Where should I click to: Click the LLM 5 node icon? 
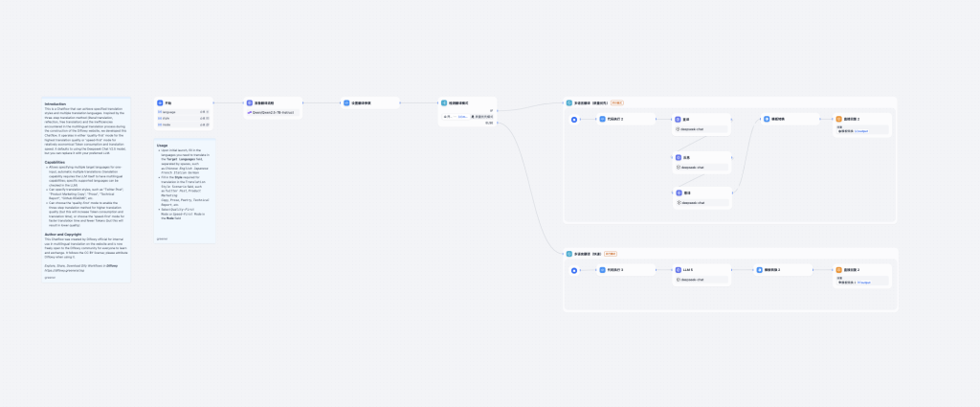tap(678, 270)
